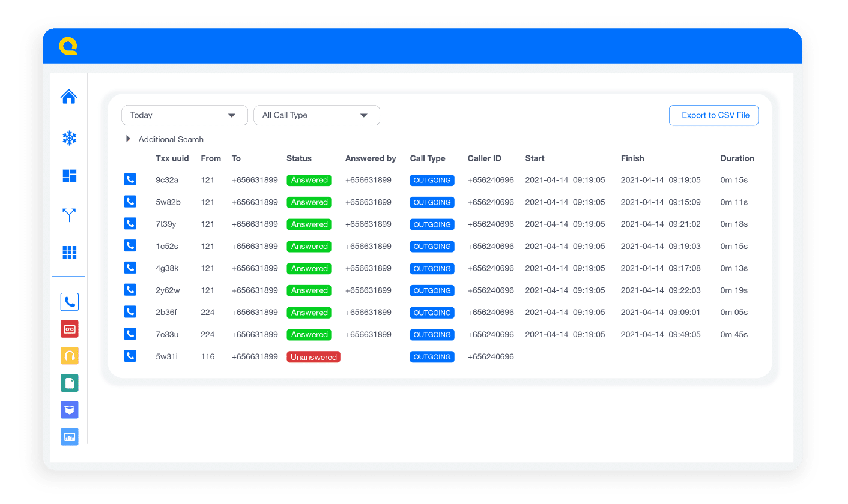Click the Status column header
This screenshot has height=504, width=848.
pyautogui.click(x=299, y=158)
